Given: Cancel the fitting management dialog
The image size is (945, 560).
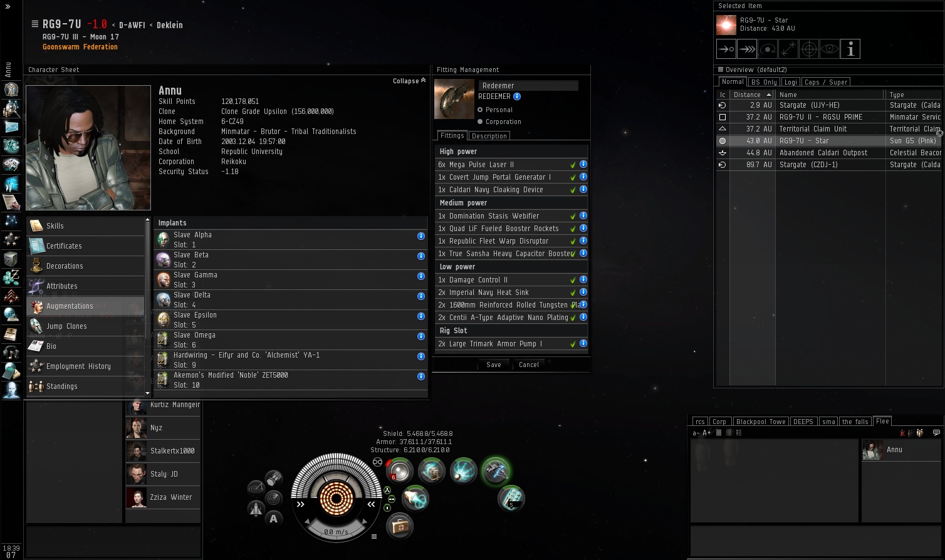Looking at the screenshot, I should click(x=529, y=365).
